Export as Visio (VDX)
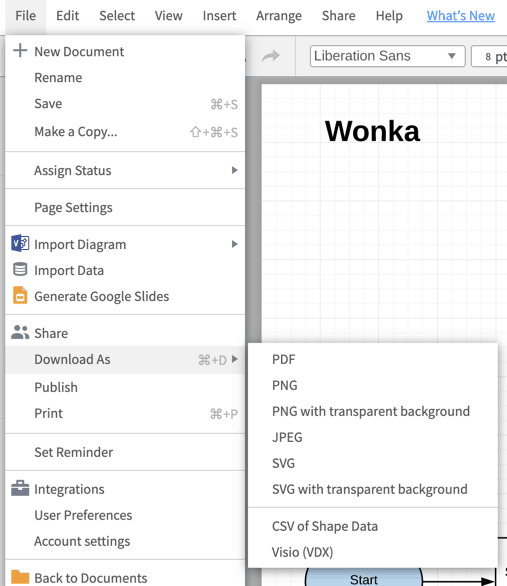507x586 pixels. [x=373, y=552]
